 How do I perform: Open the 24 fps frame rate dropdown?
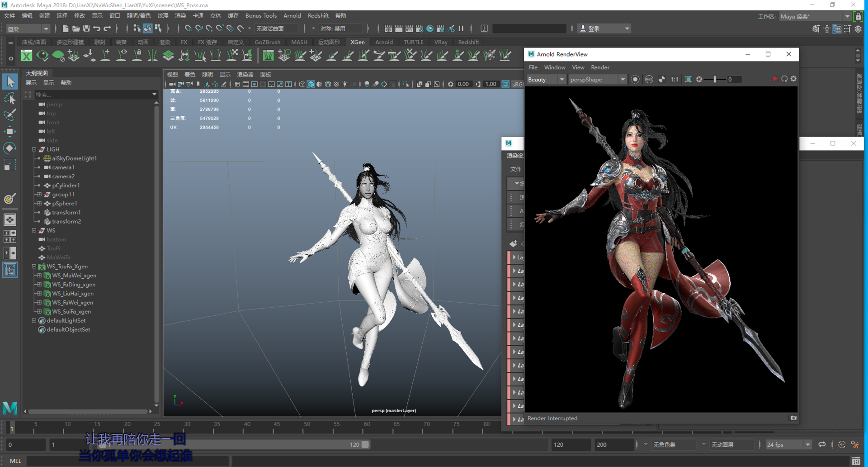coord(788,445)
